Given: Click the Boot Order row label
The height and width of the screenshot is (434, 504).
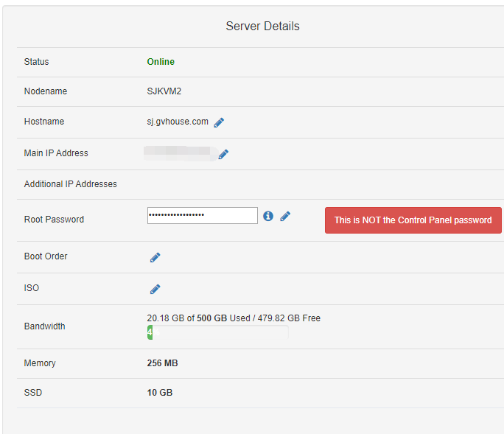Looking at the screenshot, I should 46,256.
